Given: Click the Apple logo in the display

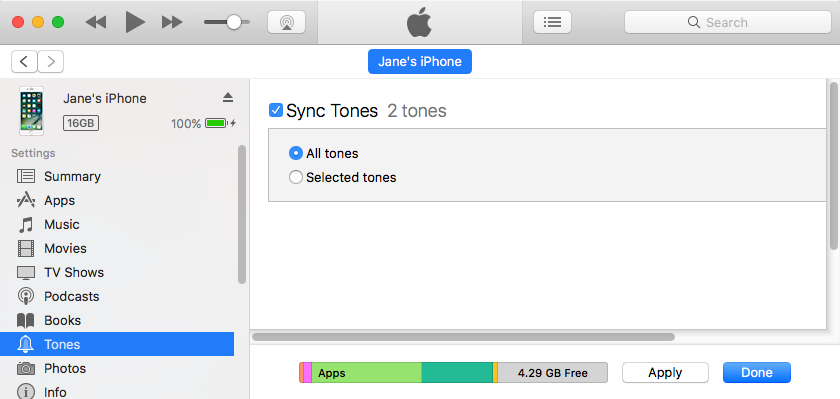Looking at the screenshot, I should coord(419,22).
